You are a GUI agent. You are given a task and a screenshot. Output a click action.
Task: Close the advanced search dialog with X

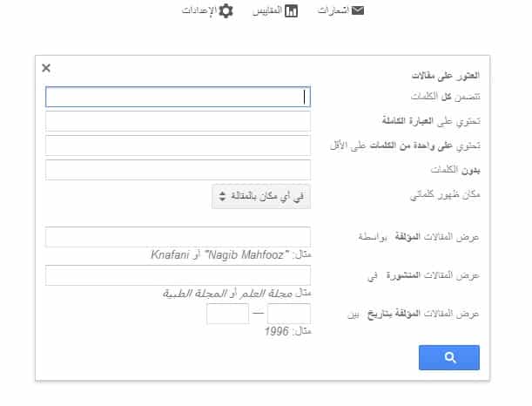click(x=46, y=68)
